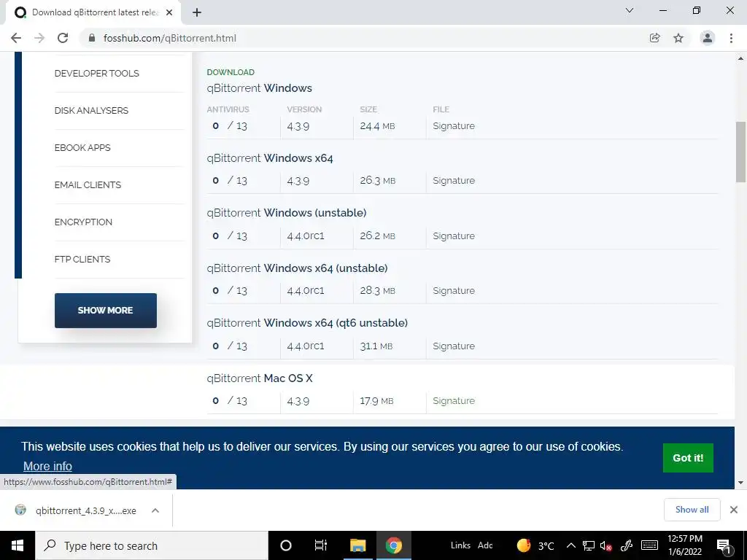The height and width of the screenshot is (560, 747).
Task: Open FTP CLIENTS category
Action: 82,259
